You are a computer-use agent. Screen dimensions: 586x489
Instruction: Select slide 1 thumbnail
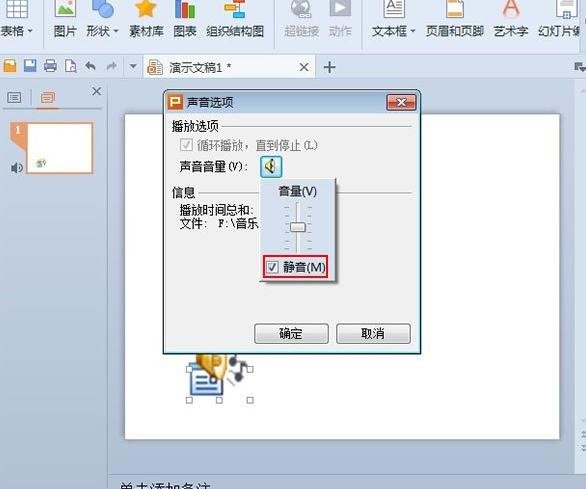coord(59,148)
